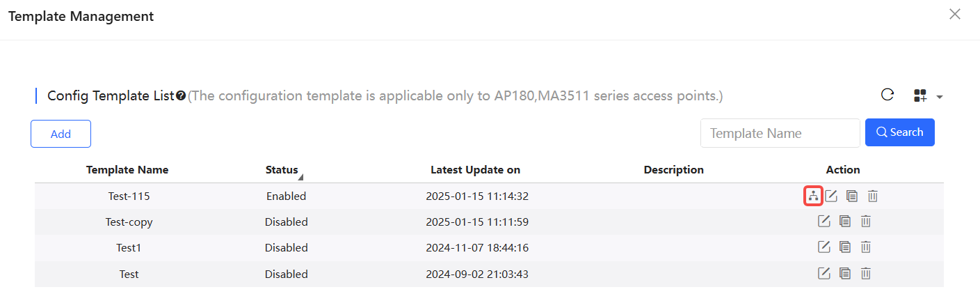980x294 pixels.
Task: Close the Template Management dialog
Action: (955, 14)
